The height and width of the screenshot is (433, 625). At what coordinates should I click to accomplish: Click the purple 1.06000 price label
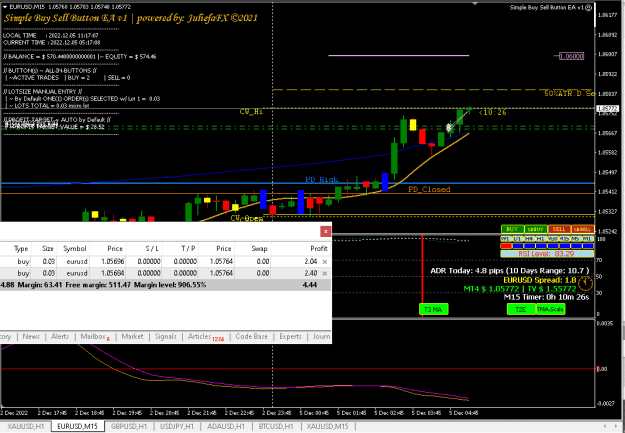point(572,57)
